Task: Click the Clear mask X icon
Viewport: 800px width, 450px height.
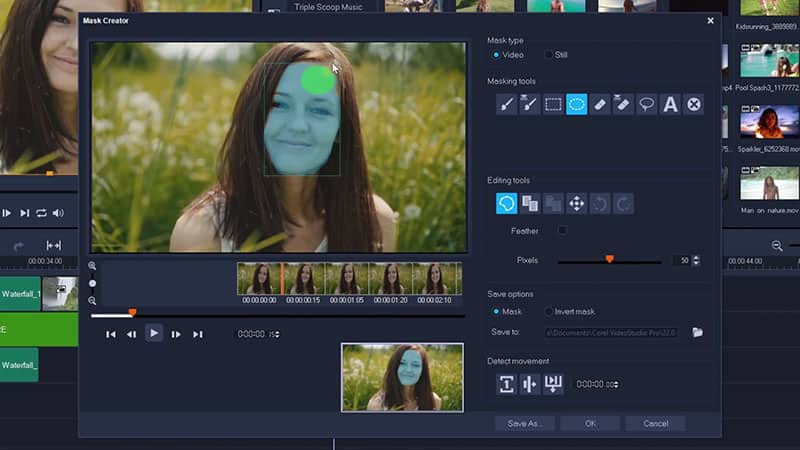Action: coord(694,104)
